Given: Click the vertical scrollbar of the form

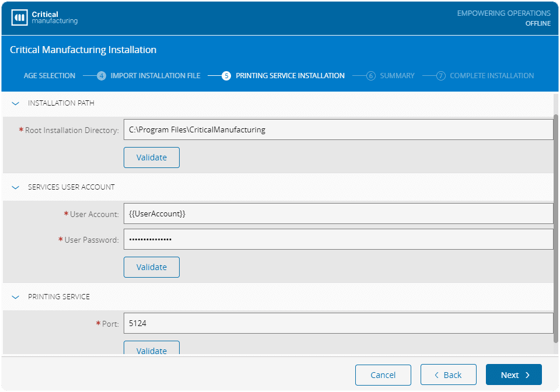Looking at the screenshot, I should coord(556,228).
